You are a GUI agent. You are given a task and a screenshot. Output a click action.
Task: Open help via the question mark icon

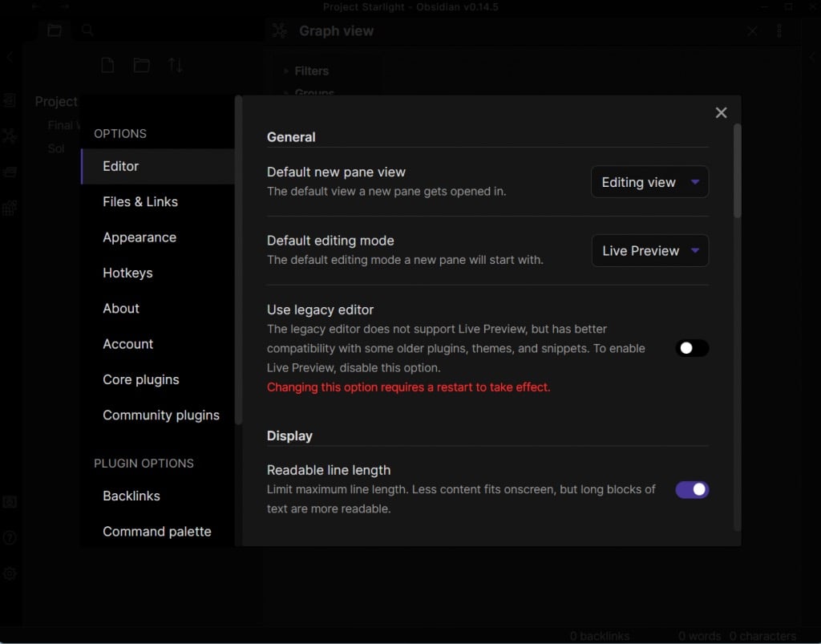click(x=10, y=537)
